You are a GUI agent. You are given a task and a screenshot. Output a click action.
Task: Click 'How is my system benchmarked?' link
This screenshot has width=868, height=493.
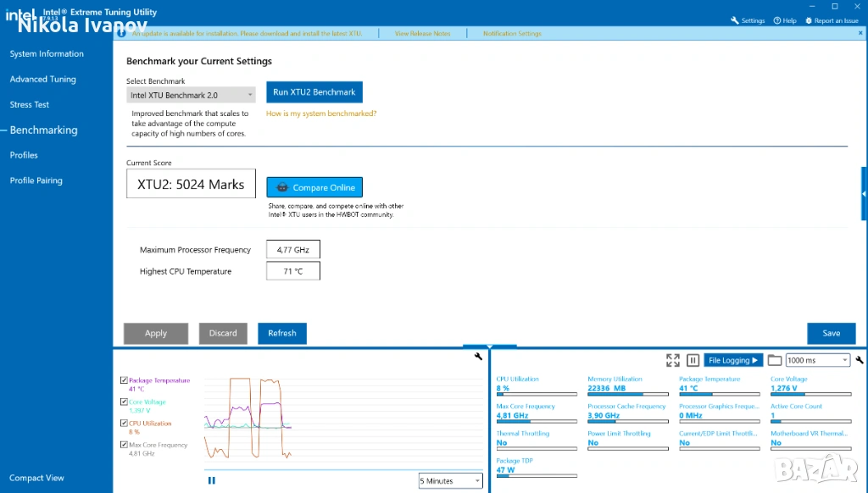[321, 114]
